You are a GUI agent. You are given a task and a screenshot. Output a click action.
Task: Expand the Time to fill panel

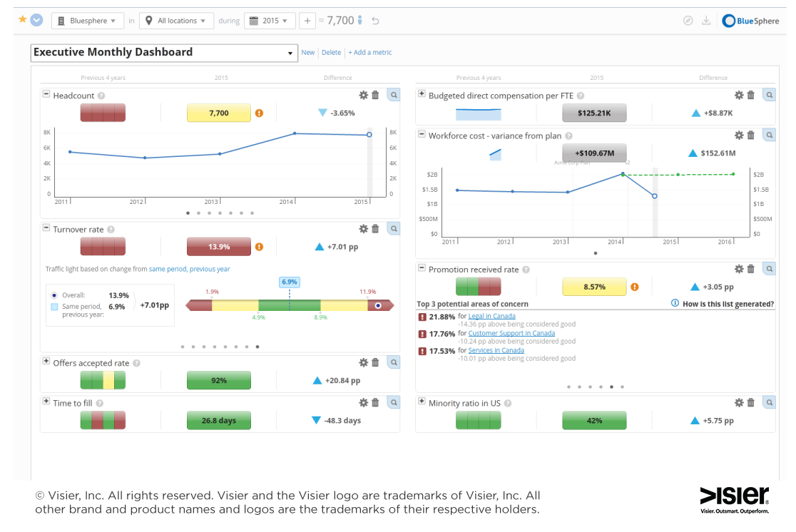[46, 402]
